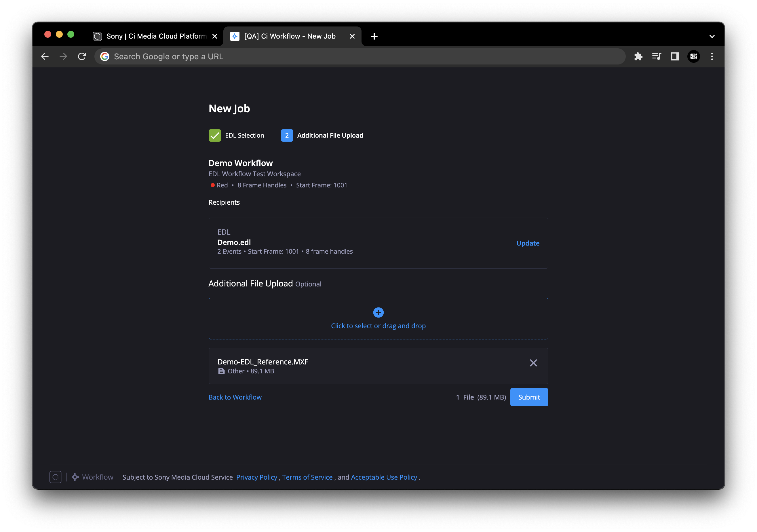Click the step 2 number badge
Viewport: 757px width, 532px height.
[287, 135]
